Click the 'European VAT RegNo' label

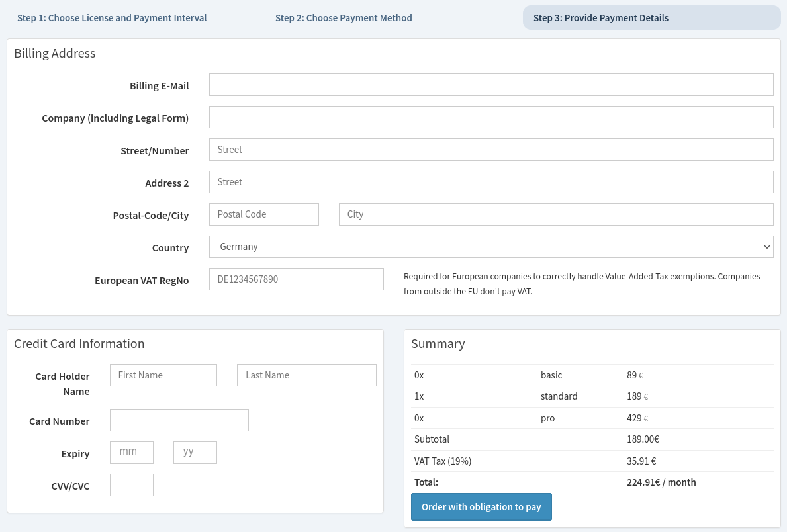pyautogui.click(x=142, y=281)
